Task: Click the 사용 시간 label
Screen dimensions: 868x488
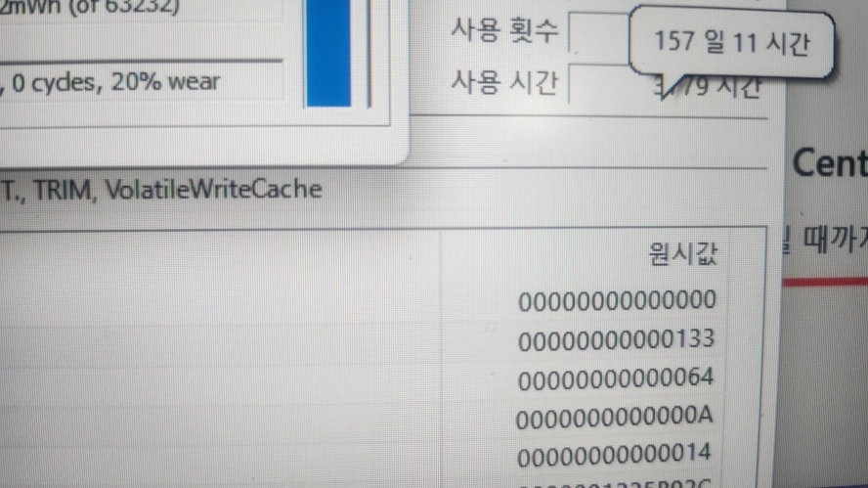Action: click(x=503, y=83)
